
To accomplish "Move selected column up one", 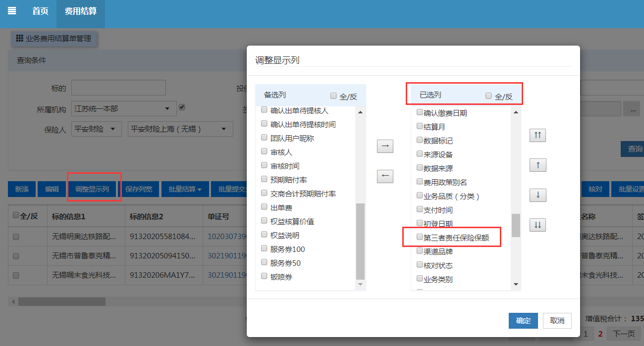I will pyautogui.click(x=537, y=165).
